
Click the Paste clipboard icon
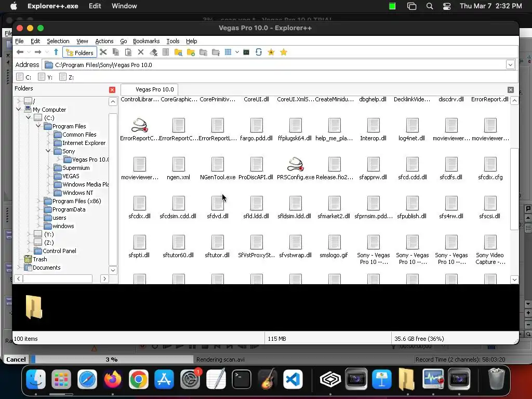click(x=128, y=52)
